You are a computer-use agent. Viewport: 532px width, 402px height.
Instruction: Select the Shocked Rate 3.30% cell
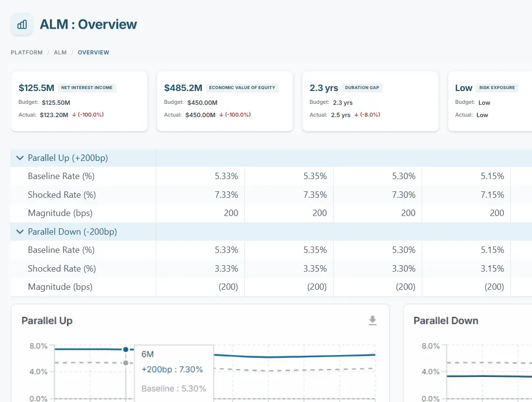(x=378, y=269)
